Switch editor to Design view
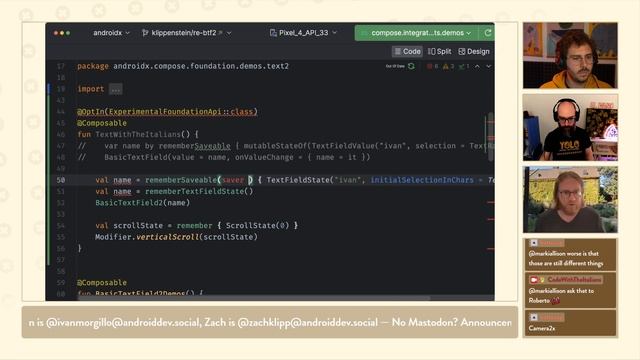This screenshot has width=640, height=360. coord(474,51)
